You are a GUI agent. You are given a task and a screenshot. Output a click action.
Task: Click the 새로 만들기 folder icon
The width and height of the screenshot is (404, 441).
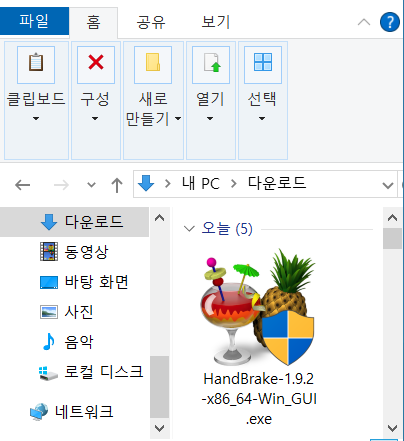pyautogui.click(x=153, y=65)
